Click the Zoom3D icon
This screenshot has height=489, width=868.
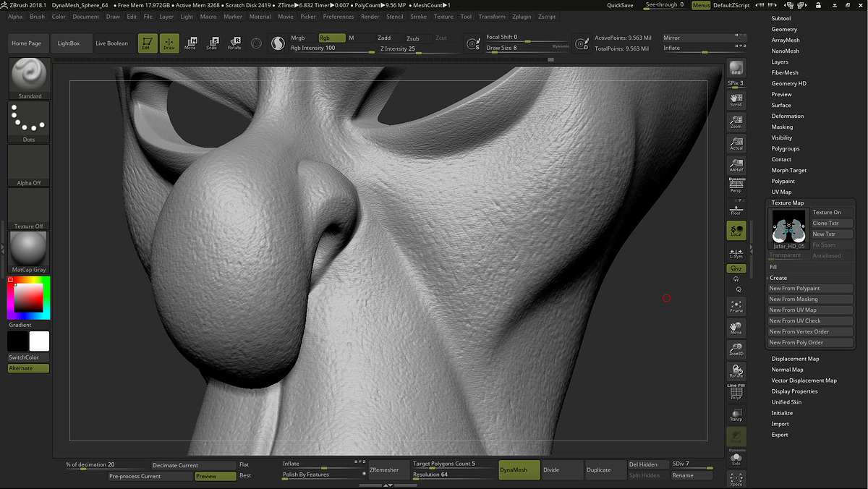736,349
